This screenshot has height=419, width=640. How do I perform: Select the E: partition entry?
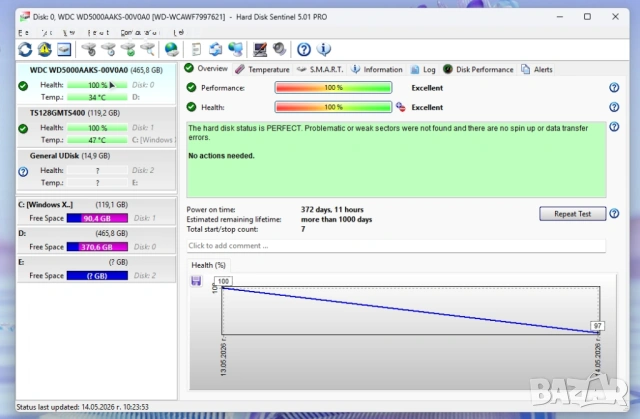[96, 268]
